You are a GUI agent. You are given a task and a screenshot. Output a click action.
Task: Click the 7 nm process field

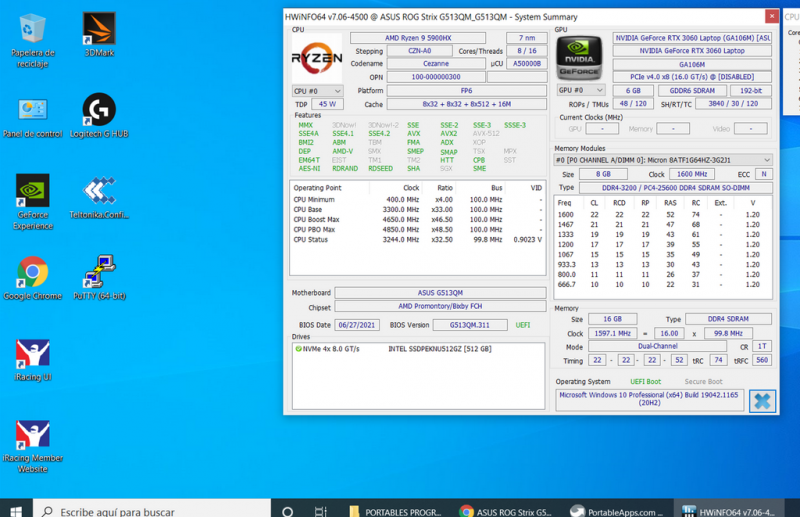click(527, 38)
